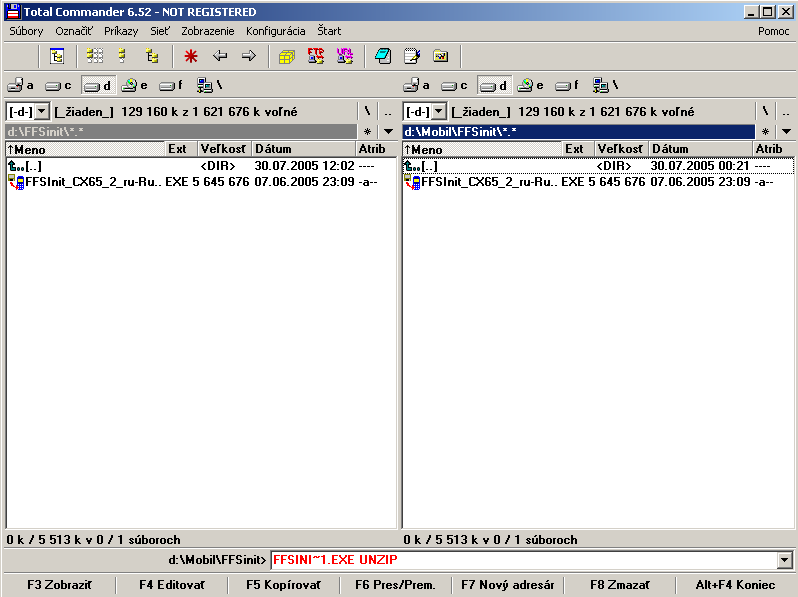Click F7 Nový adresár button
This screenshot has height=597, width=798.
click(x=507, y=585)
